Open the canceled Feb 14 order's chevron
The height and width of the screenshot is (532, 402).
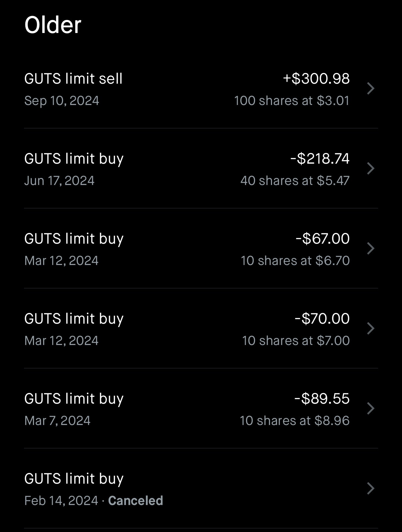370,489
